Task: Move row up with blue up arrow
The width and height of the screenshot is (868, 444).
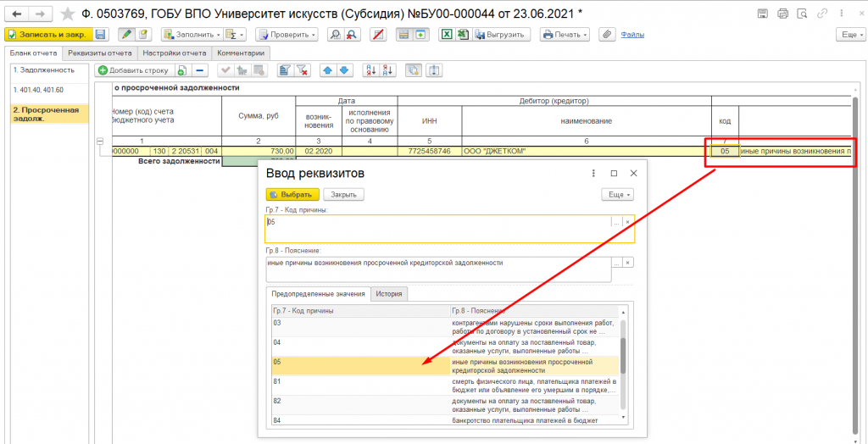Action: coord(327,70)
